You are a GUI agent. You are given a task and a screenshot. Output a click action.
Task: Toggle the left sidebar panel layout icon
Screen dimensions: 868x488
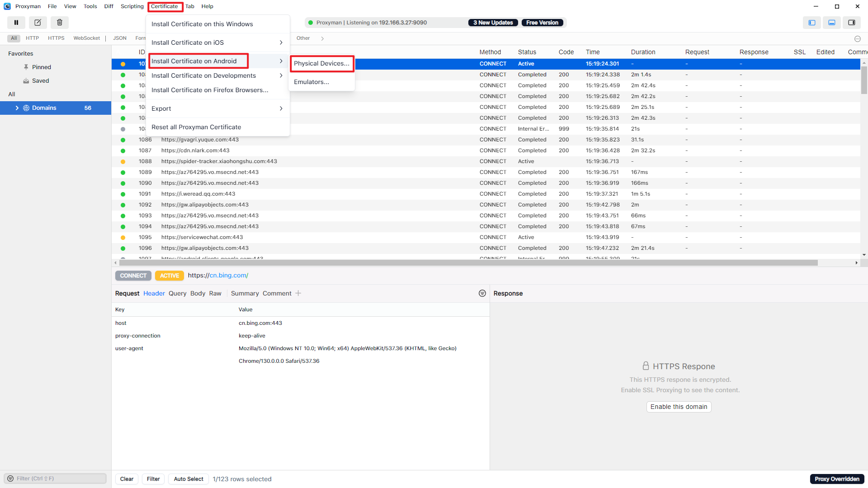812,23
